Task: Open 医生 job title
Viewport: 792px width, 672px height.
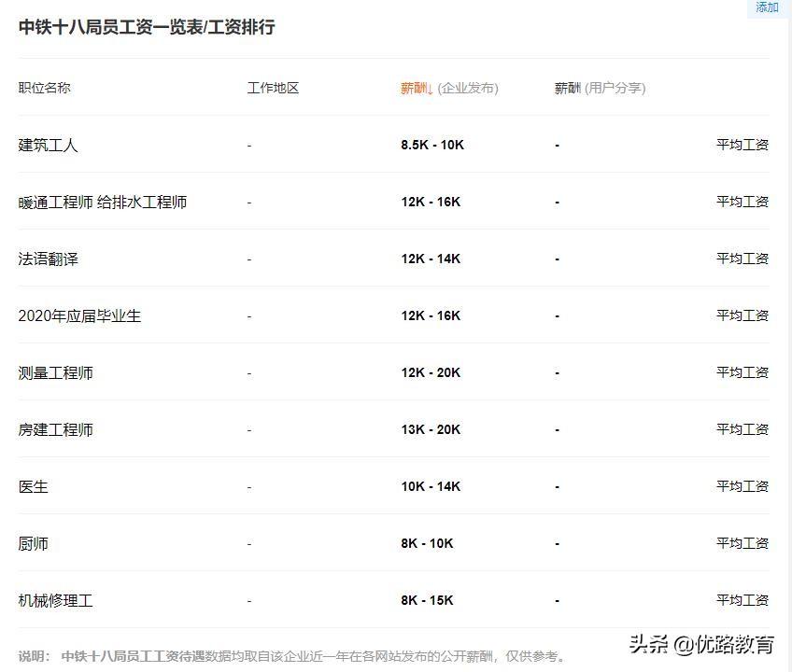Action: tap(34, 486)
